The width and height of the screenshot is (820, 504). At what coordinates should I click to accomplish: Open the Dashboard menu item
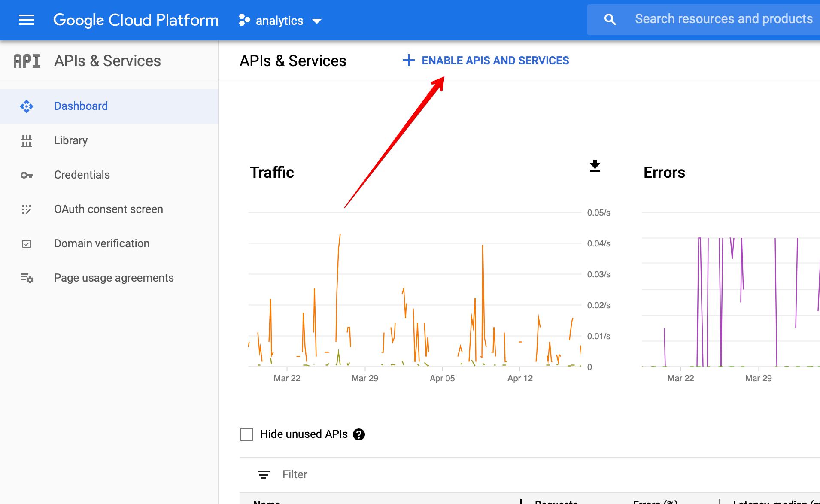click(109, 106)
